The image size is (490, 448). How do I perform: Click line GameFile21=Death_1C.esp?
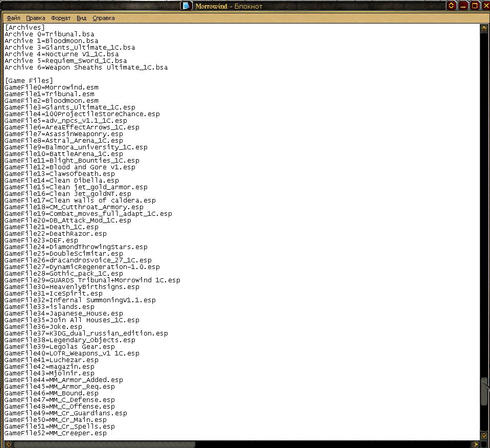(51, 227)
